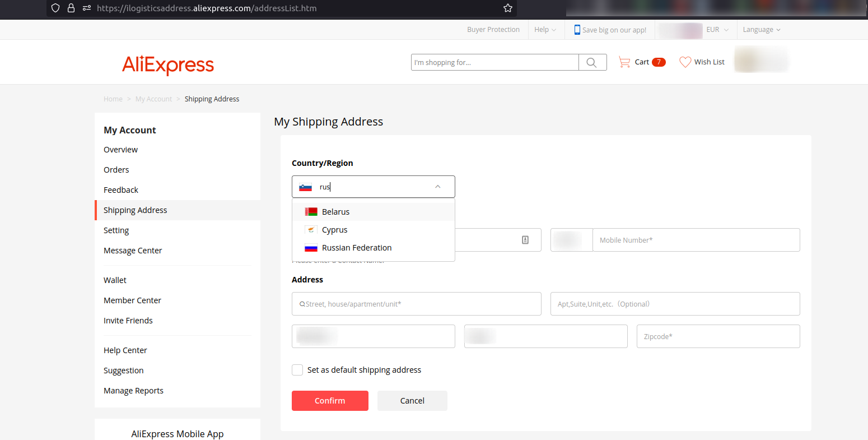This screenshot has height=440, width=868.
Task: Click the Belarus flag icon
Action: 311,212
